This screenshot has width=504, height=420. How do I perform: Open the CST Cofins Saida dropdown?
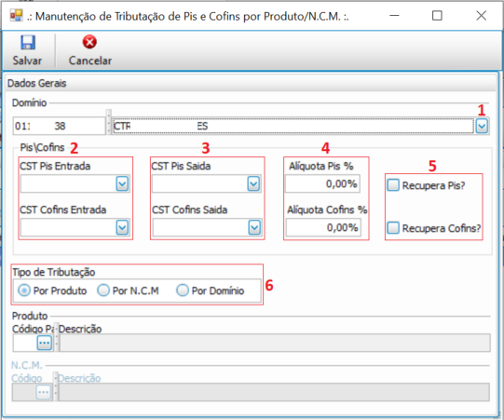(x=254, y=228)
